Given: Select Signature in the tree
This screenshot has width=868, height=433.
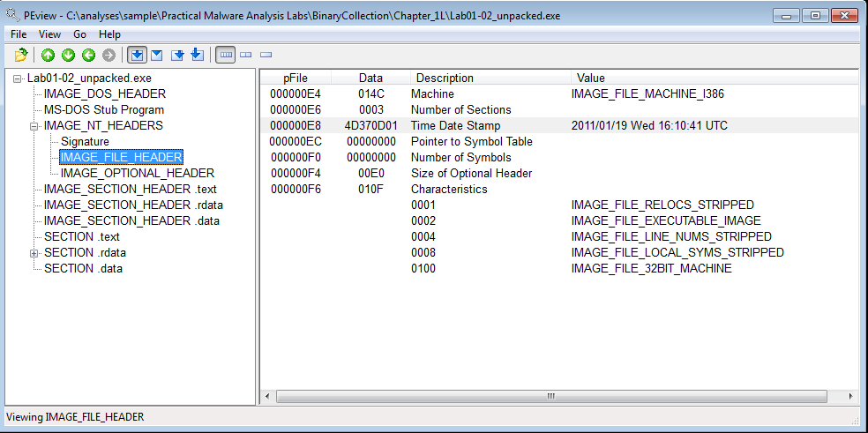Looking at the screenshot, I should tap(86, 142).
